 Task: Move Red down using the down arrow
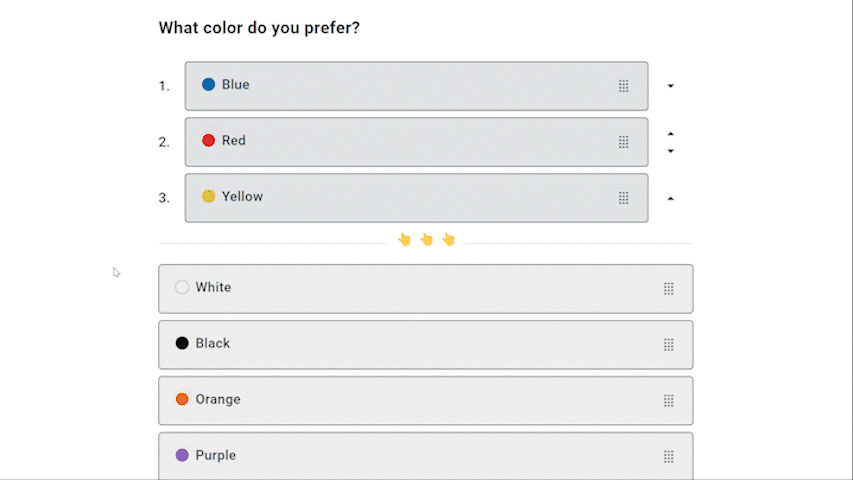coord(671,151)
